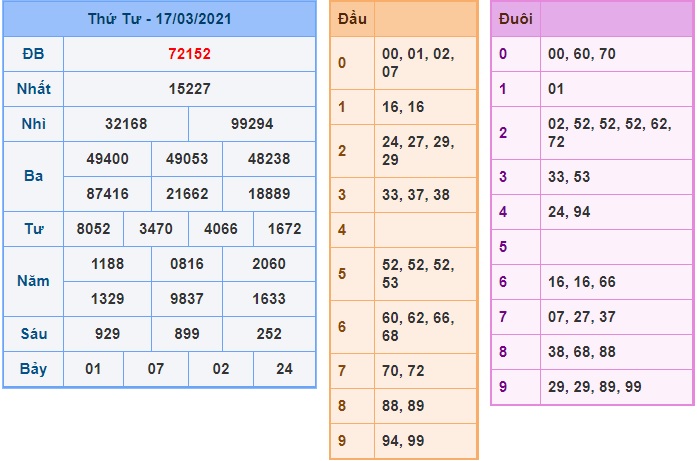This screenshot has width=697, height=461.
Task: Select Đuôi values '24, 94'
Action: coord(569,212)
